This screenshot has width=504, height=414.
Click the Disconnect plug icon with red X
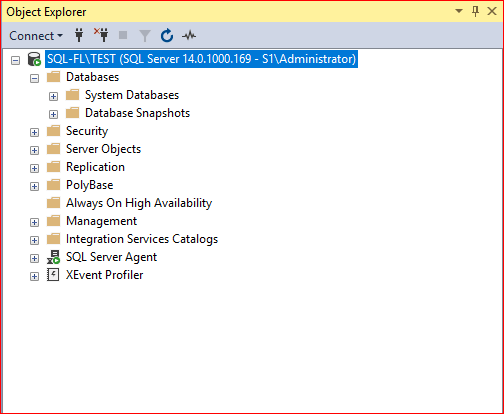(101, 35)
